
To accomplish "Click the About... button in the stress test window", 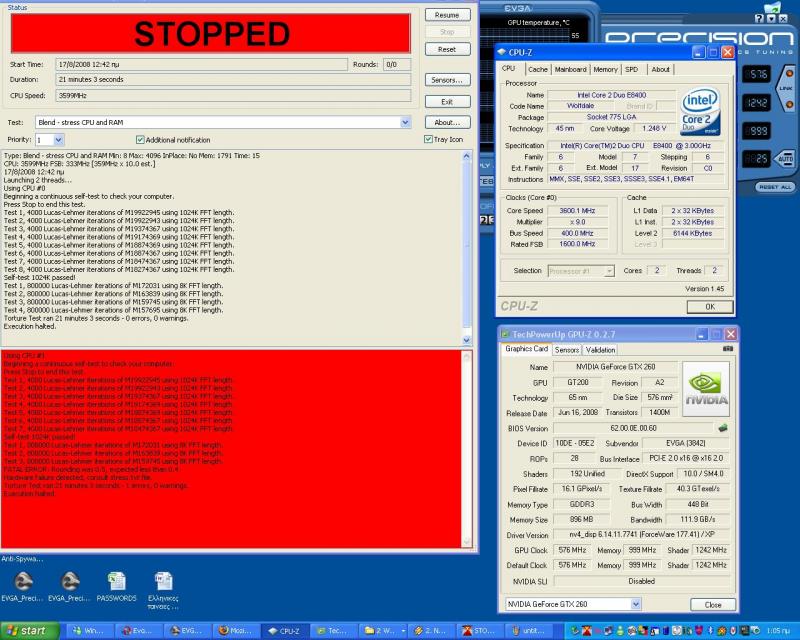I will pyautogui.click(x=447, y=122).
